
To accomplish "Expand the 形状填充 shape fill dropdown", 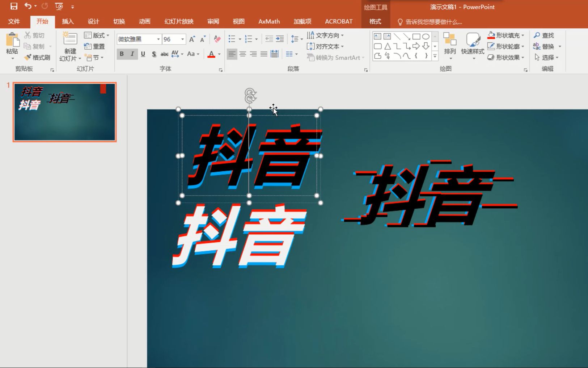I will (x=523, y=35).
